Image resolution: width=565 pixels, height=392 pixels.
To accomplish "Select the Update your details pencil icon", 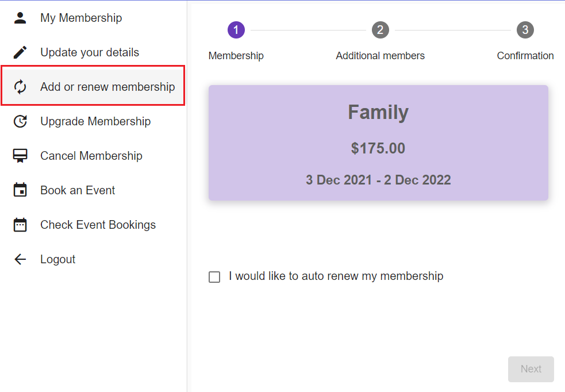I will coord(20,52).
